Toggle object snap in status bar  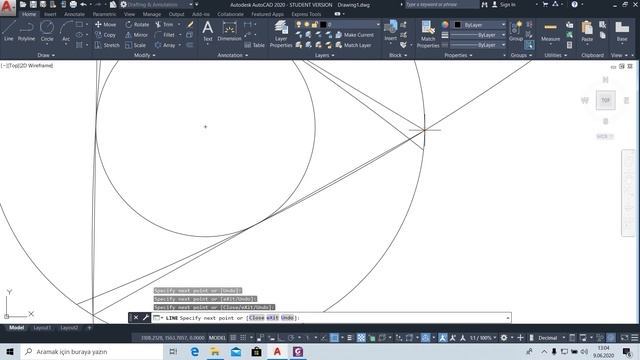pos(334,338)
